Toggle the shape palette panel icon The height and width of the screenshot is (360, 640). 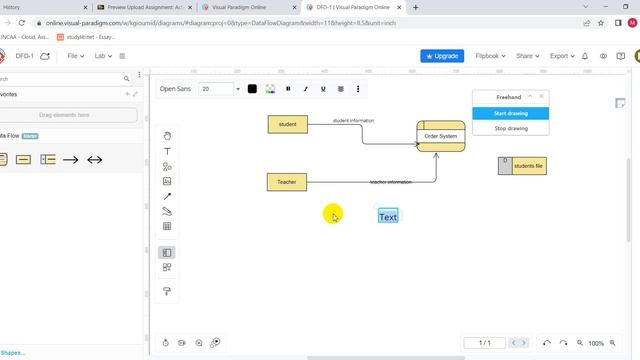167,253
